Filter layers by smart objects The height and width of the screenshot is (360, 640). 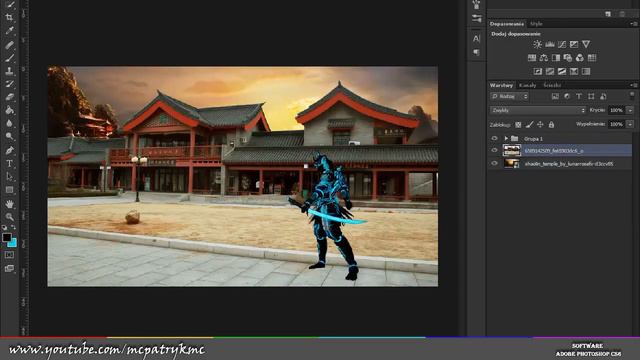tap(603, 96)
